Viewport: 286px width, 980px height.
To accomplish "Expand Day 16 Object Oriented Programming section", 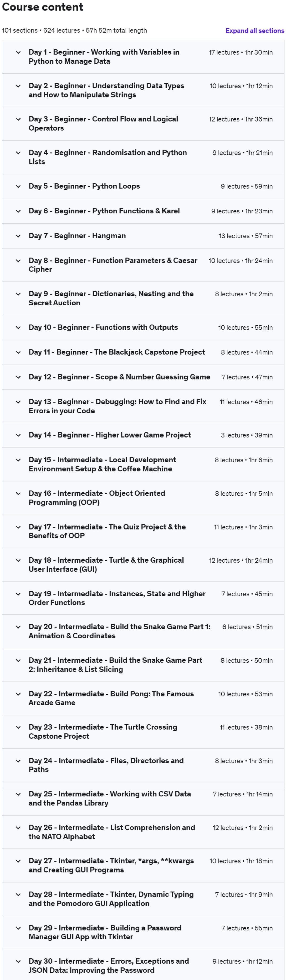I will click(x=97, y=498).
